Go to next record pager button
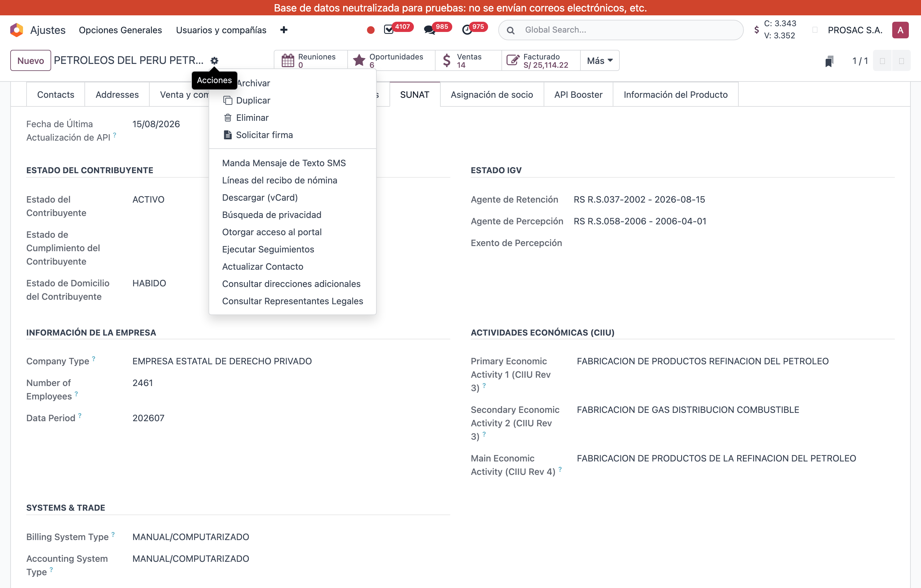 coord(901,61)
